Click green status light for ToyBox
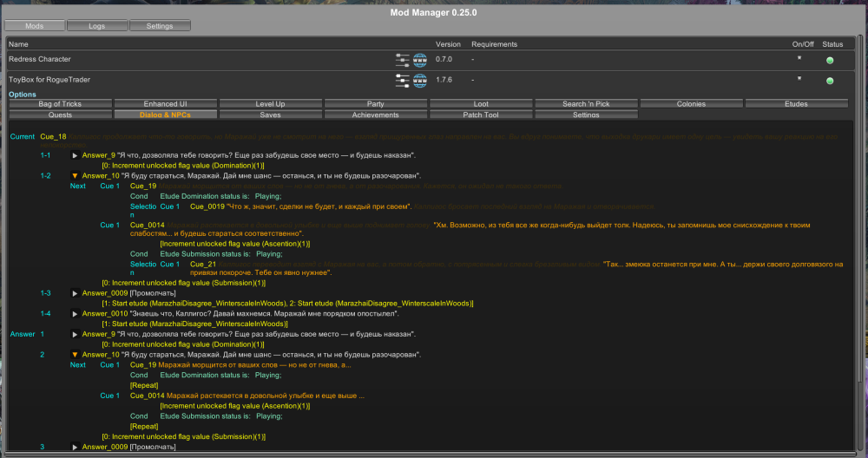868x458 pixels. coord(830,81)
